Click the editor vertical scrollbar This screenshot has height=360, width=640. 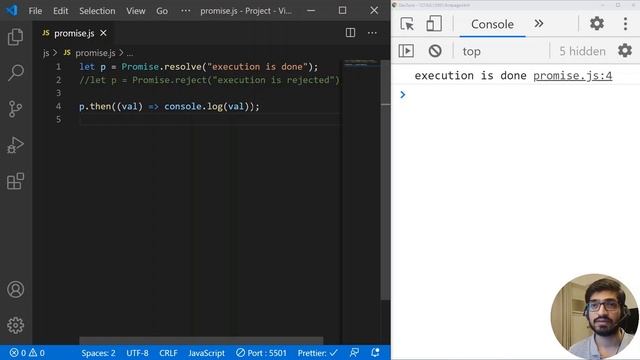click(385, 180)
